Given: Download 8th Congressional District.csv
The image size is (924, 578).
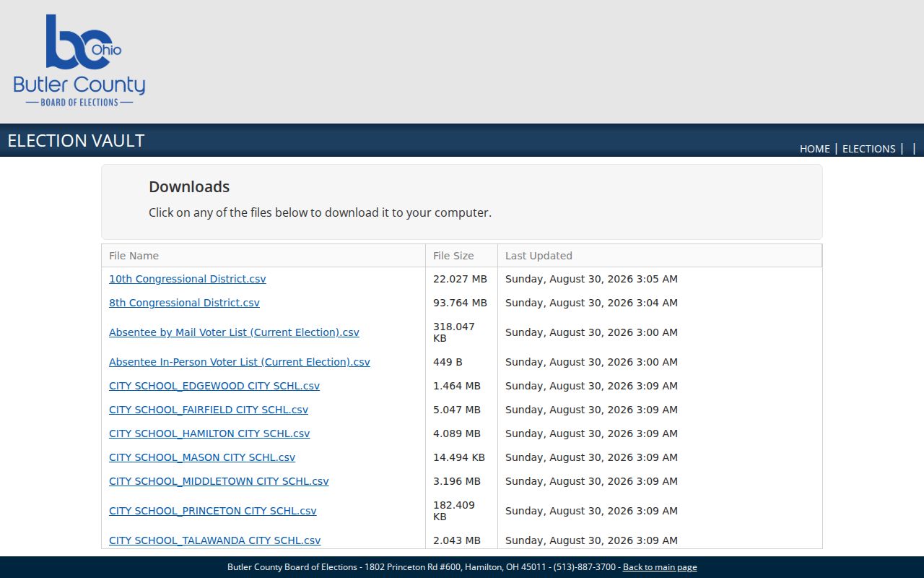Looking at the screenshot, I should (x=184, y=303).
